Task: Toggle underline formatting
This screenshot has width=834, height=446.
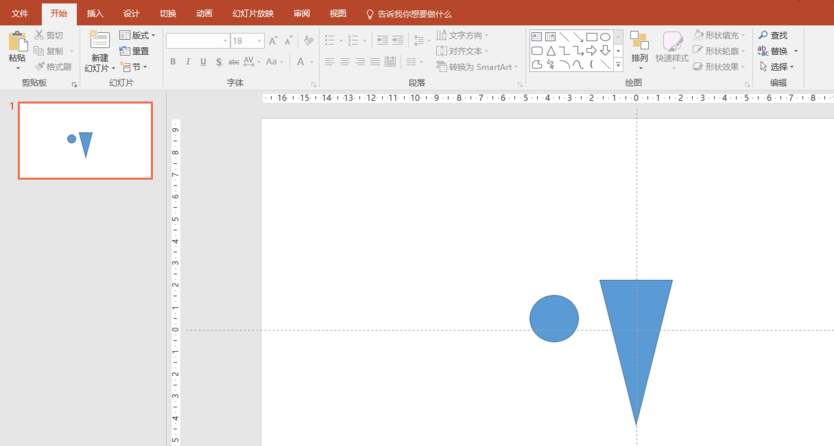Action: coord(203,62)
